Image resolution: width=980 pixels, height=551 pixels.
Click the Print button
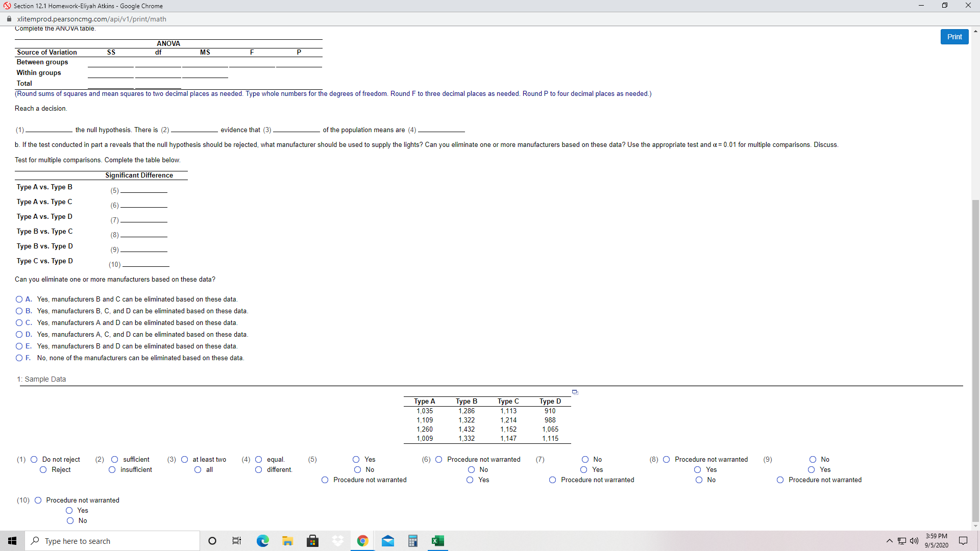click(954, 37)
